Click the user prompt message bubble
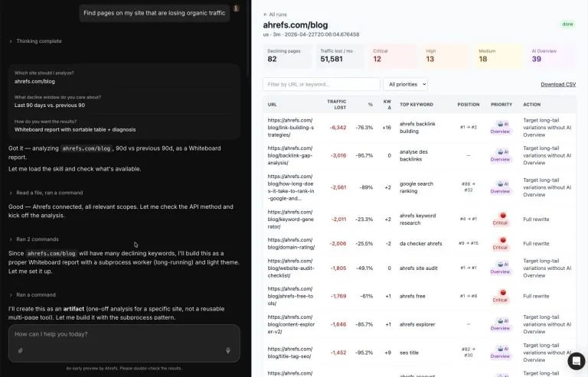 coord(154,13)
